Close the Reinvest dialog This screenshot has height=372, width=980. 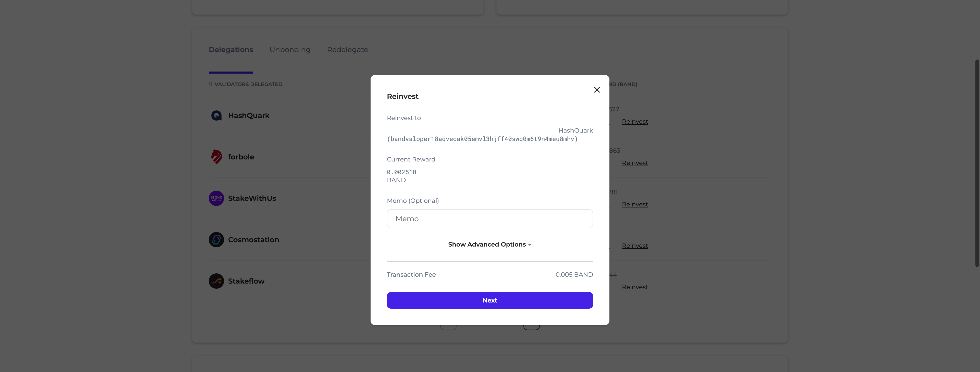(x=596, y=90)
